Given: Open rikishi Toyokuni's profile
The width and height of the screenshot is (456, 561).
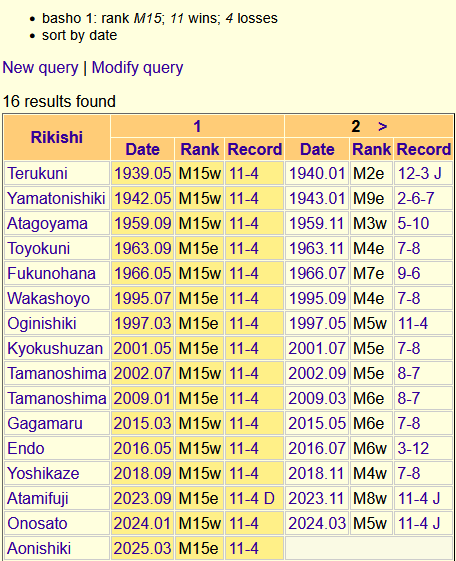Looking at the screenshot, I should click(x=39, y=249).
